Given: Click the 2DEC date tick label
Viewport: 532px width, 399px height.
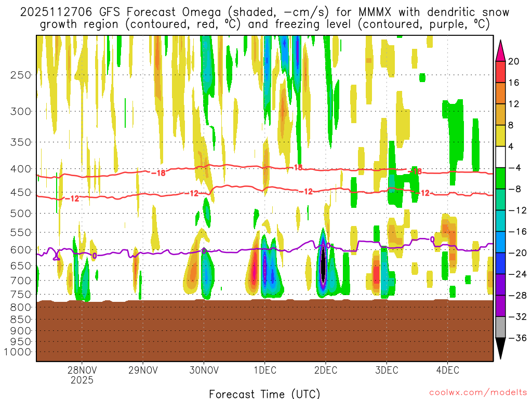Looking at the screenshot, I should tap(325, 370).
